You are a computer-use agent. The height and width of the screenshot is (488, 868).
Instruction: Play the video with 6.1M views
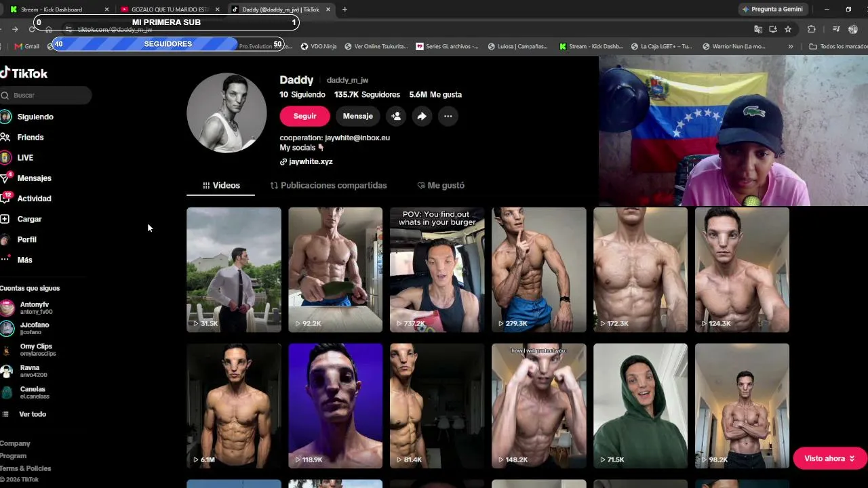coord(234,406)
